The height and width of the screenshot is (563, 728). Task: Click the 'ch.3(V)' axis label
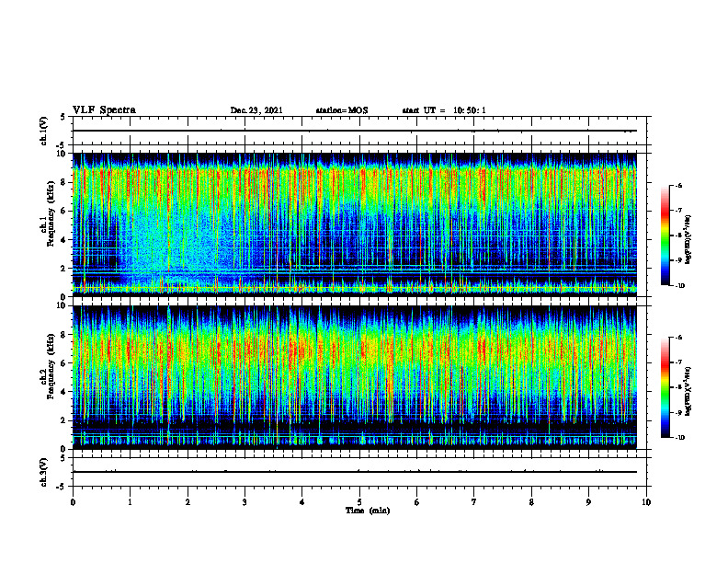tap(44, 473)
